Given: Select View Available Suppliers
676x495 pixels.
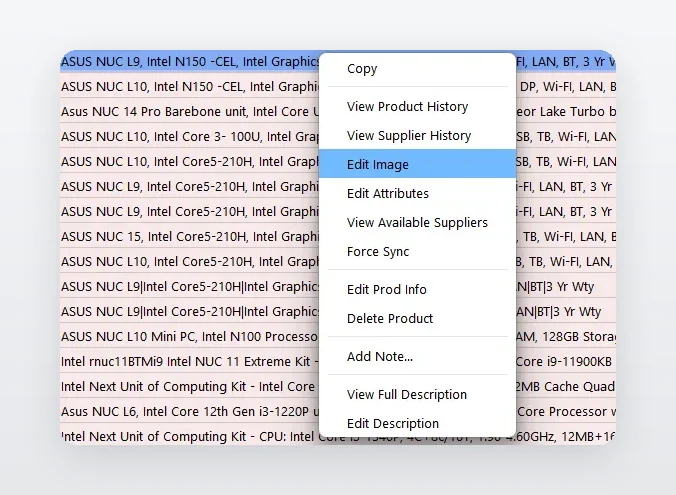Looking at the screenshot, I should pos(417,222).
